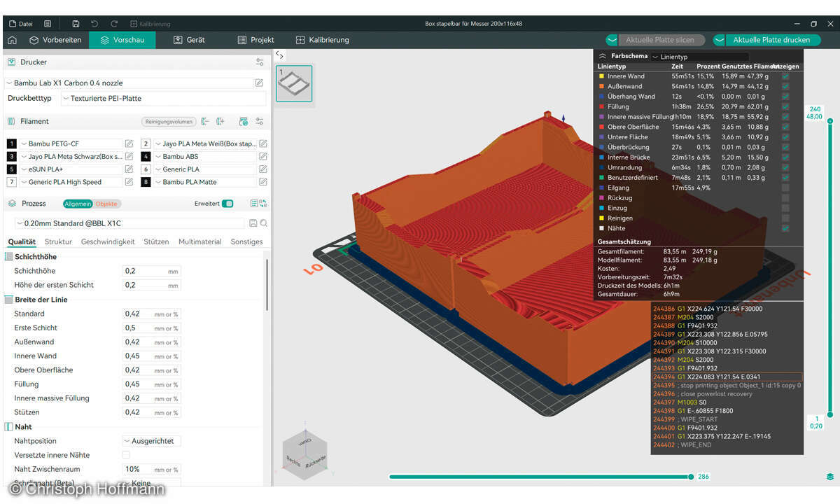Switch to the Gerät tab

pos(189,40)
